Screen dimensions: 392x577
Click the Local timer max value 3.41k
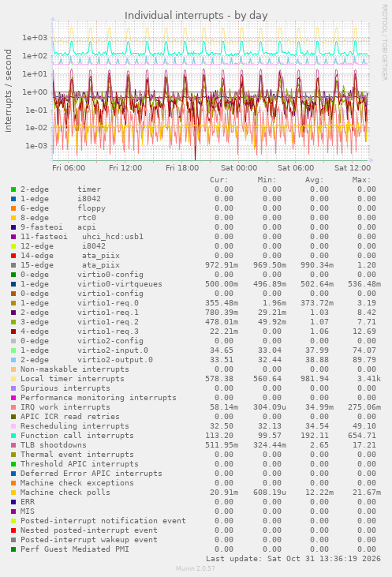369,379
